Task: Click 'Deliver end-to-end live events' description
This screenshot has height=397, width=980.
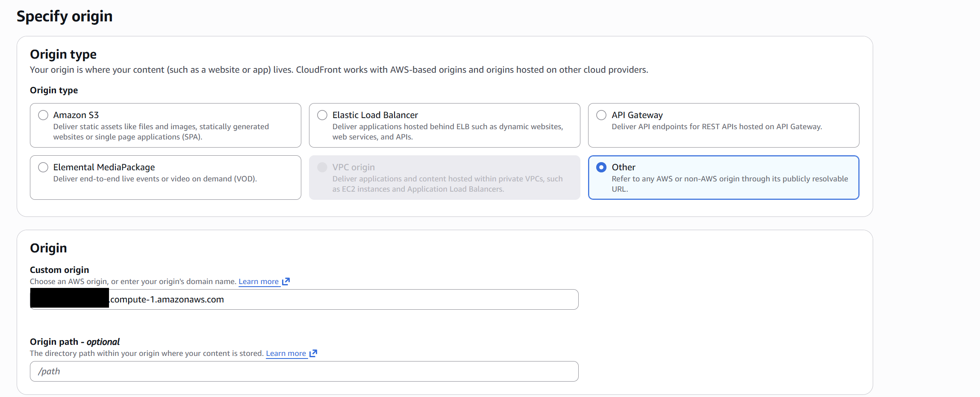Action: coord(155,179)
